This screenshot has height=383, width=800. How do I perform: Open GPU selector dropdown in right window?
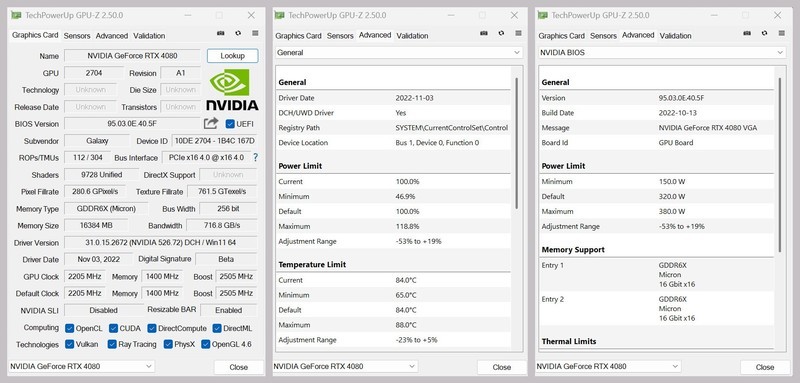click(608, 366)
